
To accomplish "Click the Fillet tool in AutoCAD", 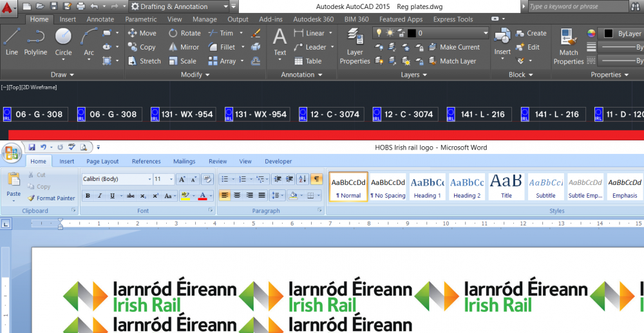I will [222, 47].
